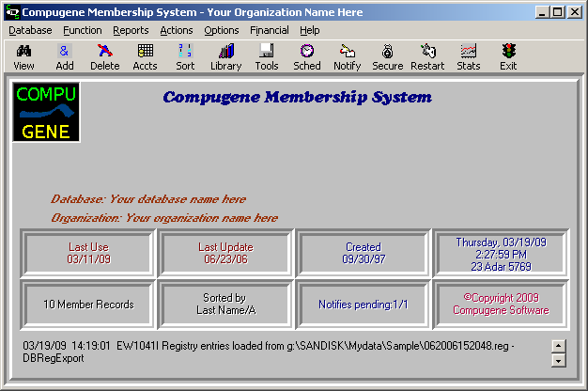Click the Last Use 03/11/09 panel
Image resolution: width=588 pixels, height=391 pixels.
click(x=88, y=253)
